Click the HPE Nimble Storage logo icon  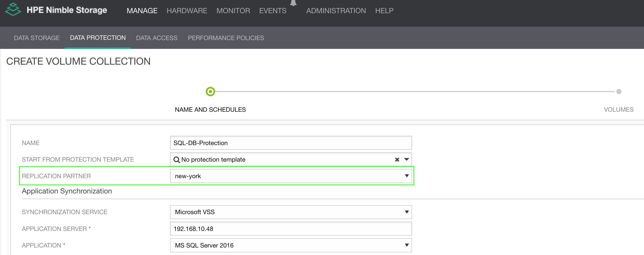13,9
